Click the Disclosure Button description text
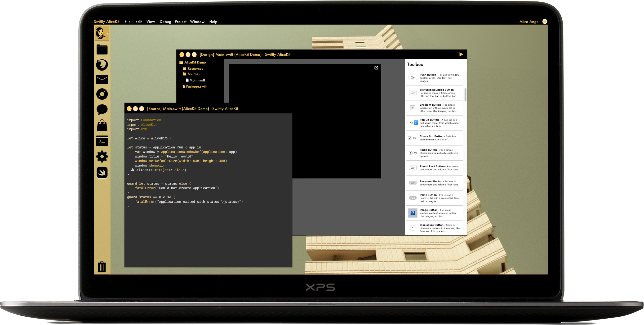Screen dimensions: 644x325 (440, 228)
